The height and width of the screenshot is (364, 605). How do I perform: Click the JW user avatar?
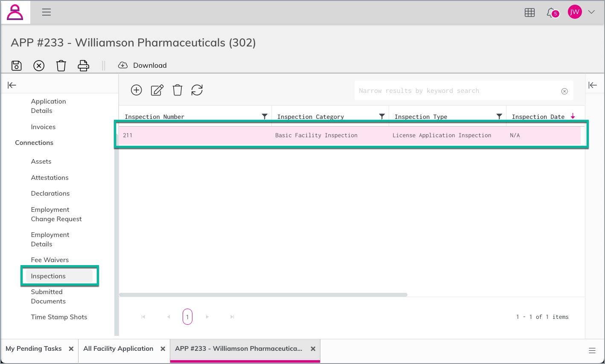point(575,12)
